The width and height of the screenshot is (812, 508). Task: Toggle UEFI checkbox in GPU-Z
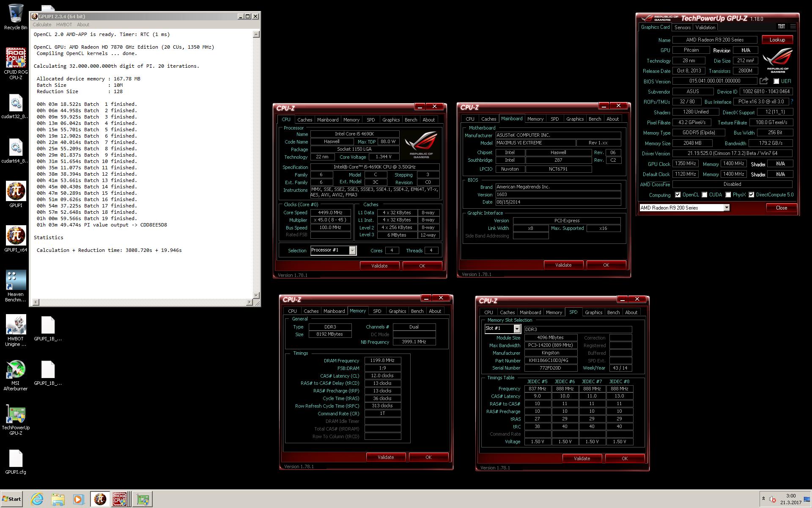(x=776, y=81)
